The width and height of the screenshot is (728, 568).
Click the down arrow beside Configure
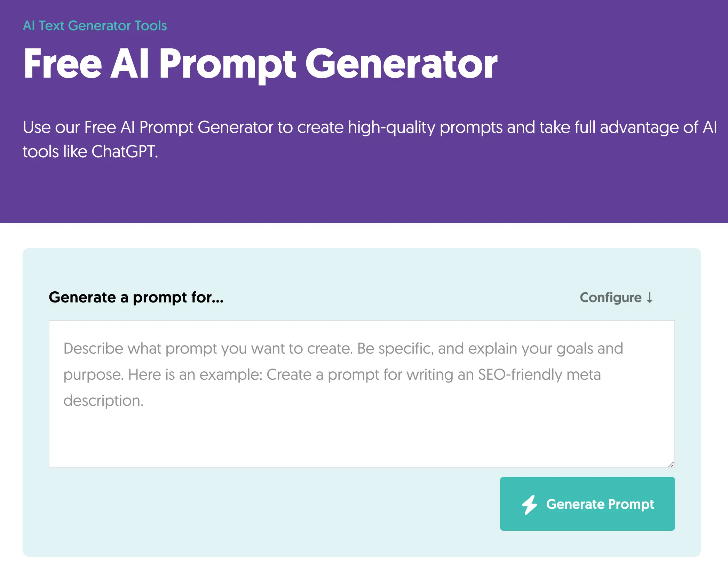(x=650, y=298)
